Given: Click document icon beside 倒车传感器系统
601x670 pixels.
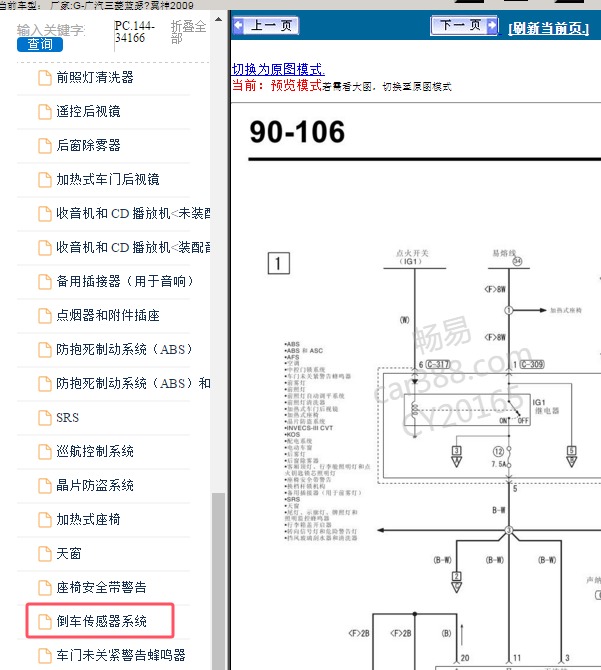Looking at the screenshot, I should point(45,622).
